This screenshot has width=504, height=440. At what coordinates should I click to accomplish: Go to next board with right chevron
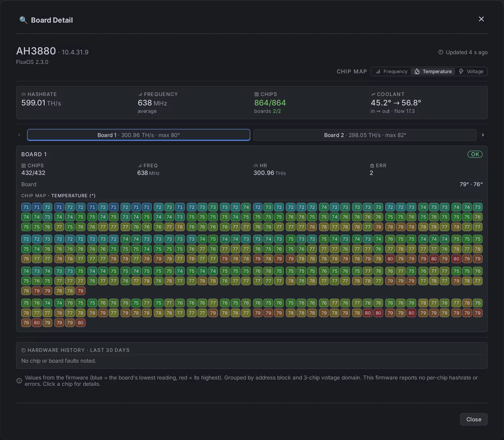point(483,135)
